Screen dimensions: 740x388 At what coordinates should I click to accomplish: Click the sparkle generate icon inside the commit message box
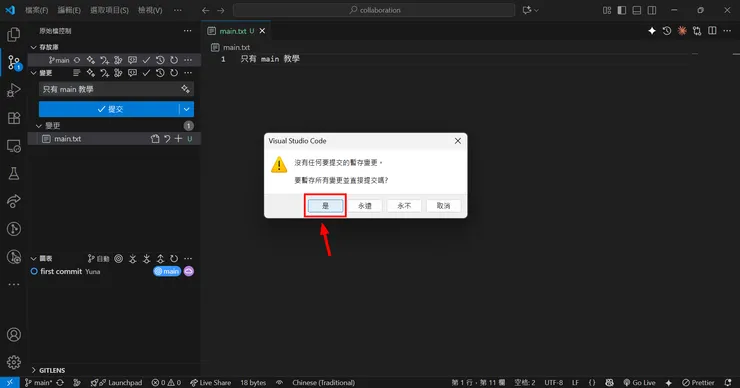point(185,89)
